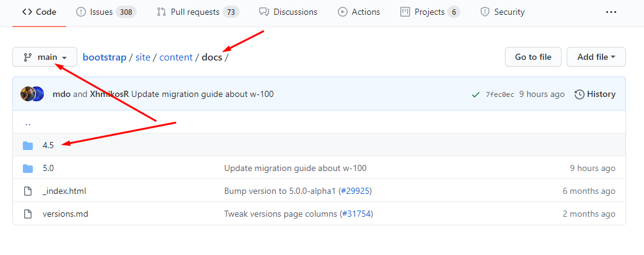Open mdo's profile avatar
This screenshot has height=255, width=644.
click(27, 94)
